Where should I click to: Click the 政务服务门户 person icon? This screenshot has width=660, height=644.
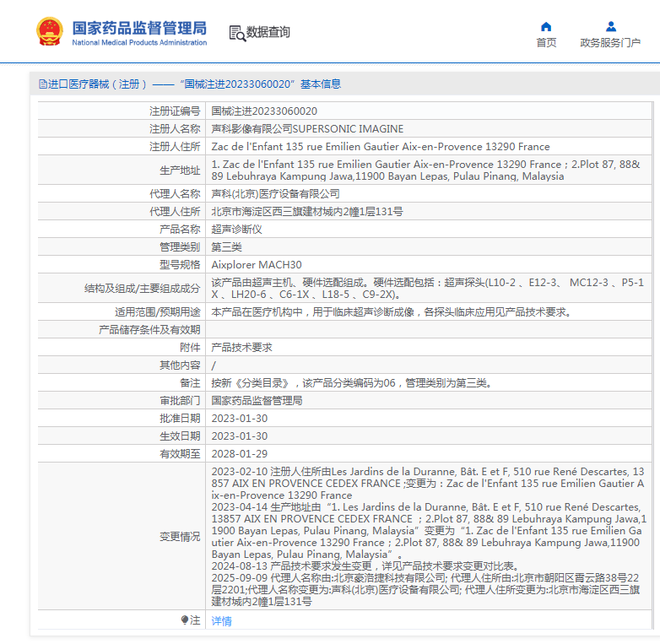[x=610, y=26]
